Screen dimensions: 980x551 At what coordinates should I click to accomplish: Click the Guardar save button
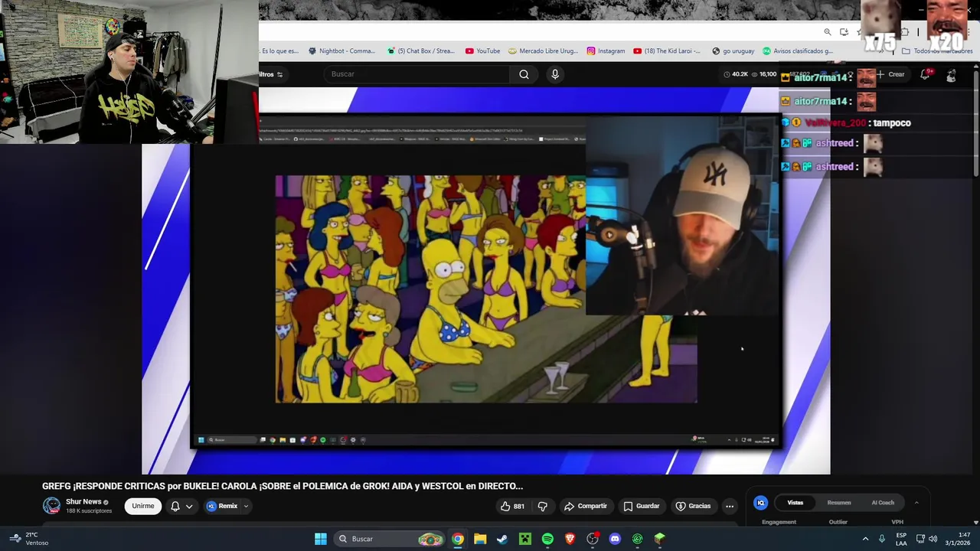642,506
